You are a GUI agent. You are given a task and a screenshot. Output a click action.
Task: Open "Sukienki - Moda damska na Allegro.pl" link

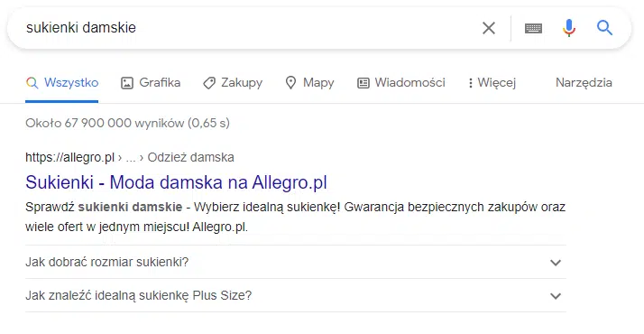click(x=176, y=182)
